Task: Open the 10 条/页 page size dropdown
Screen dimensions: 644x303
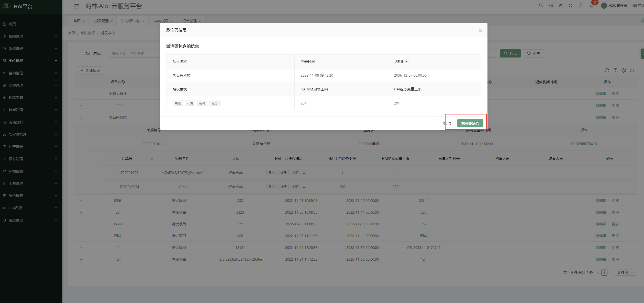Action: pos(624,273)
